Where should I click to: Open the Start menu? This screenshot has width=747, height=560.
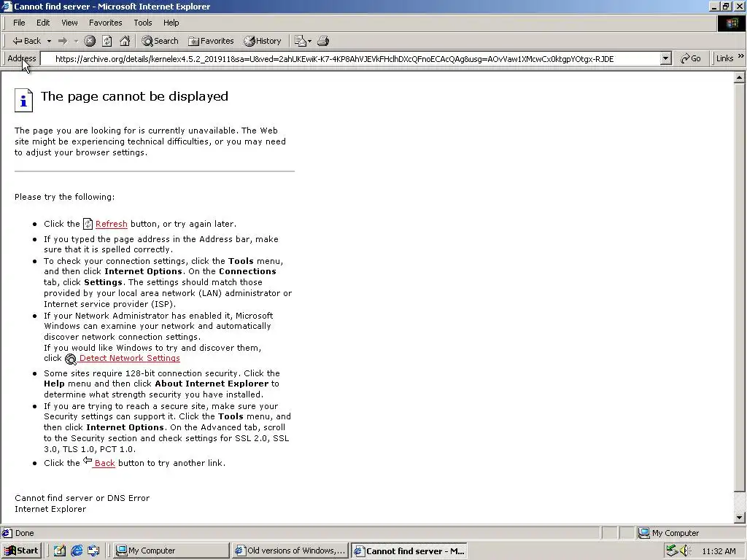click(x=21, y=551)
